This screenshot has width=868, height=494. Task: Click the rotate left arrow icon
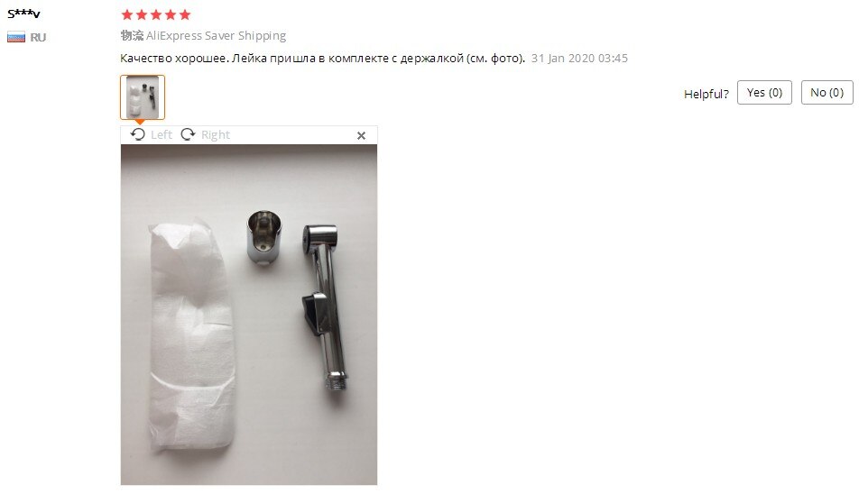click(x=138, y=134)
